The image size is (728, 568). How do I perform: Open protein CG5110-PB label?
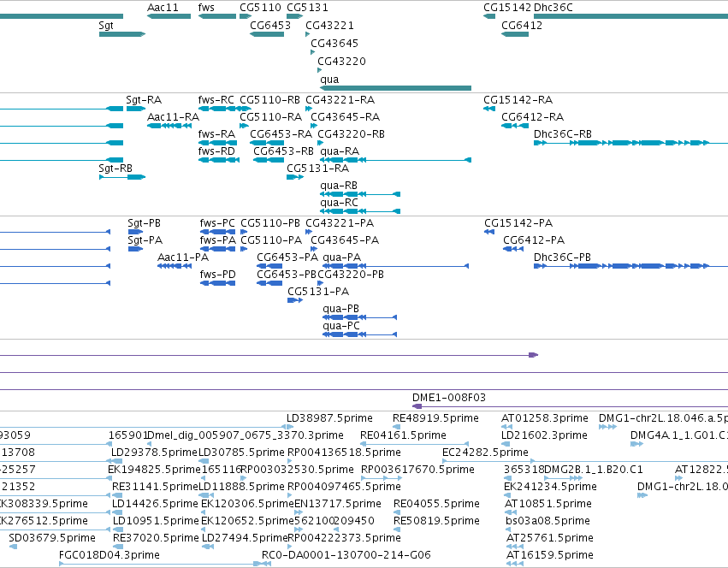click(270, 223)
